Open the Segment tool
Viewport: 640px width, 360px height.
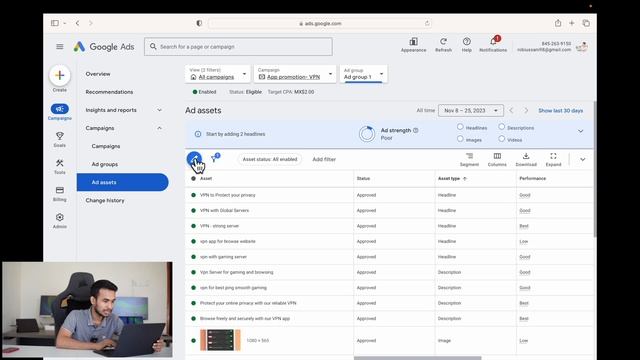469,156
